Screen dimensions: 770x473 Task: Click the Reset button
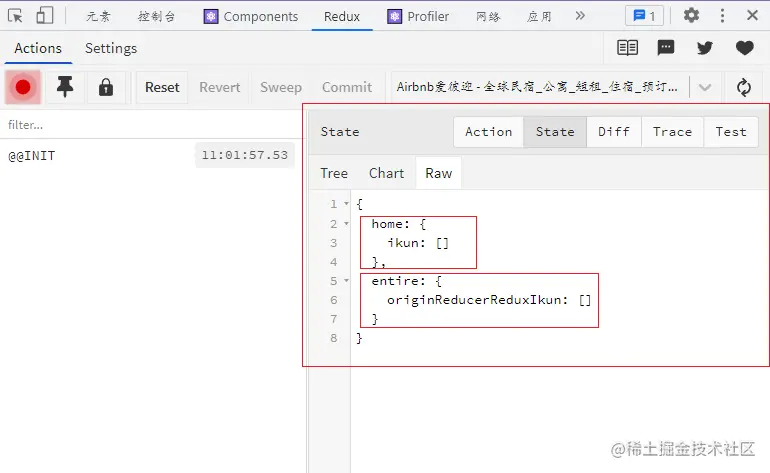[162, 87]
